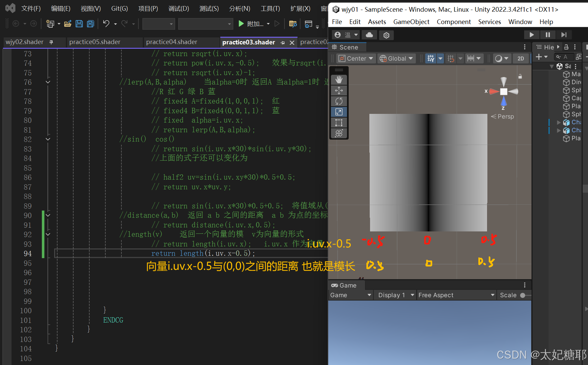588x365 pixels.
Task: Select the Rotate tool in Scene overlay
Action: click(339, 101)
